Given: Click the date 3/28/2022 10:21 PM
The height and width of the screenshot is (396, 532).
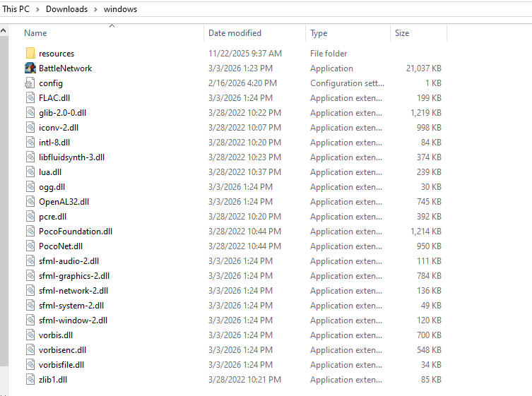Looking at the screenshot, I should click(x=244, y=380).
